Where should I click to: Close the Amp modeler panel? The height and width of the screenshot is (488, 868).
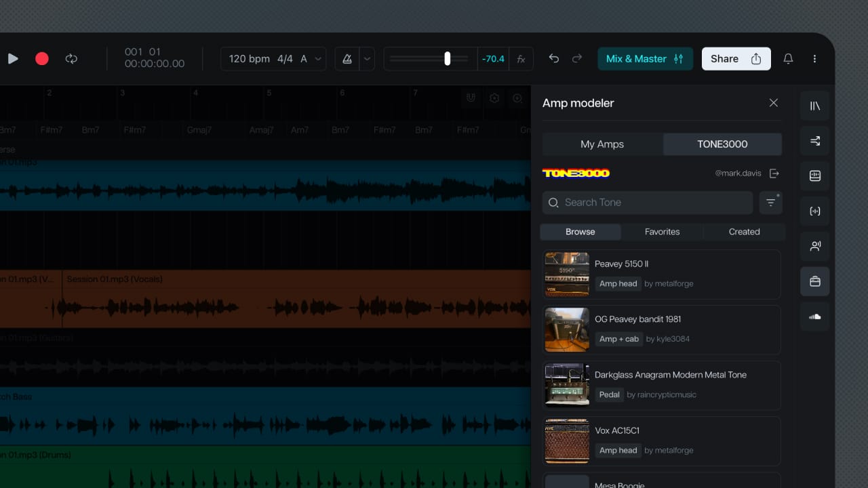pyautogui.click(x=774, y=103)
